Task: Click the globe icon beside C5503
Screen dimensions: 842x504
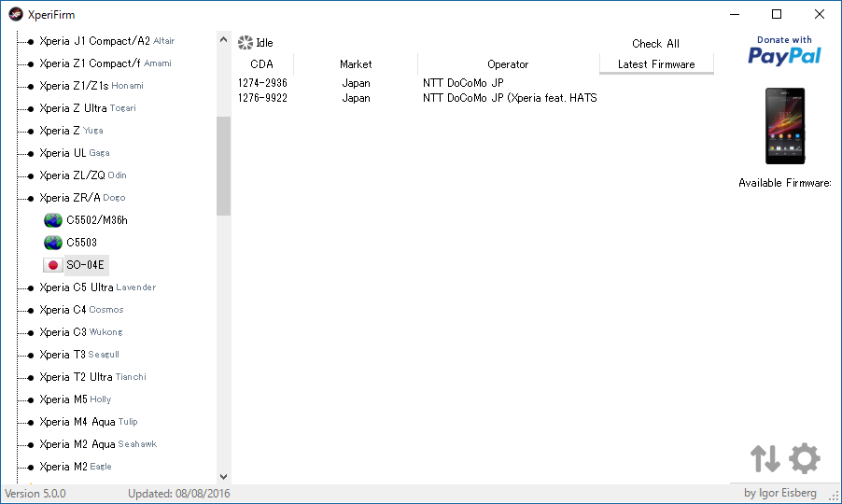Action: point(52,243)
